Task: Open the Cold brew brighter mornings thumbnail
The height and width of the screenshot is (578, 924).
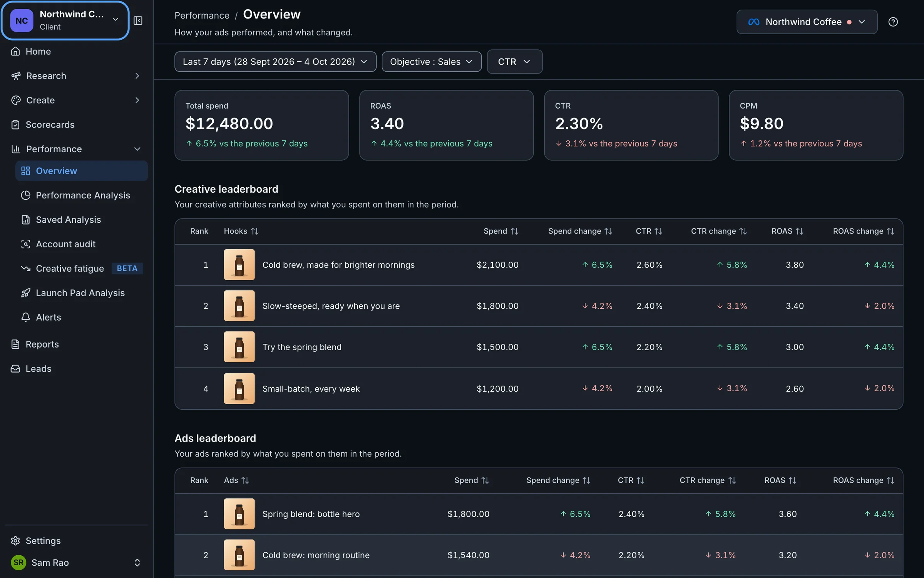Action: [239, 265]
